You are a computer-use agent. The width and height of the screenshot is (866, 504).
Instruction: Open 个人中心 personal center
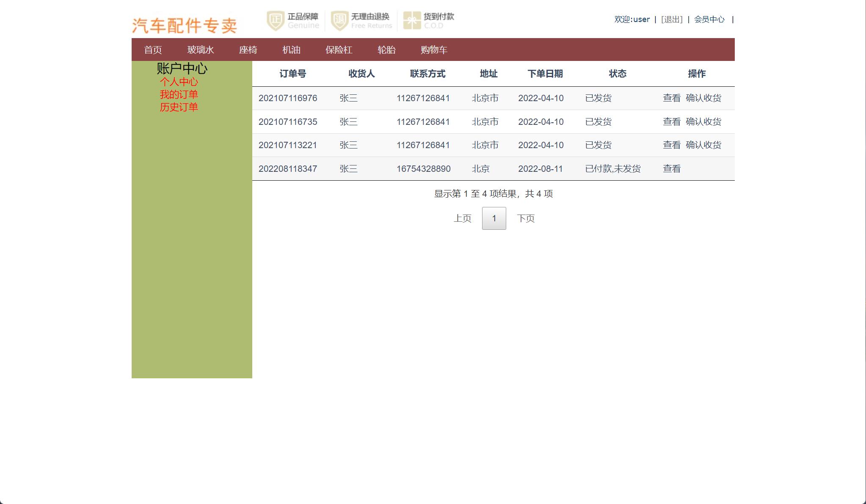(179, 83)
